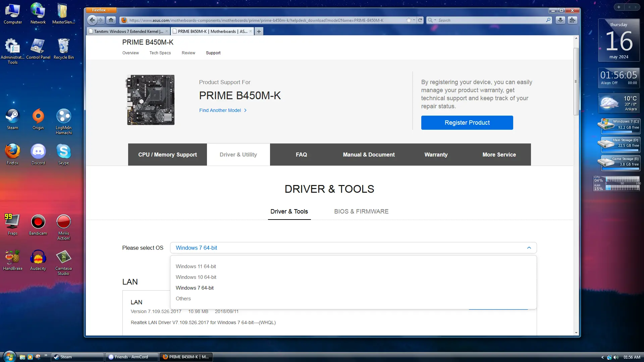Launch Mirillis Action! from the desktop
This screenshot has height=362, width=644.
tap(63, 227)
